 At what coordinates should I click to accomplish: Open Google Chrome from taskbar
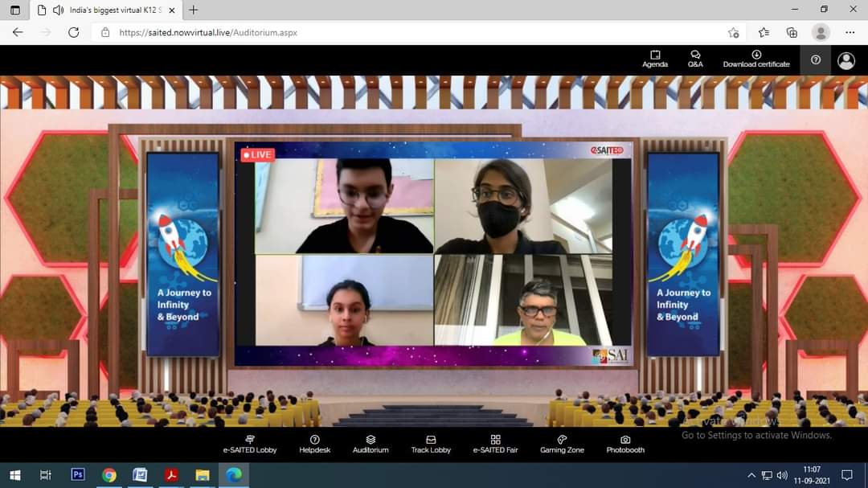(109, 475)
